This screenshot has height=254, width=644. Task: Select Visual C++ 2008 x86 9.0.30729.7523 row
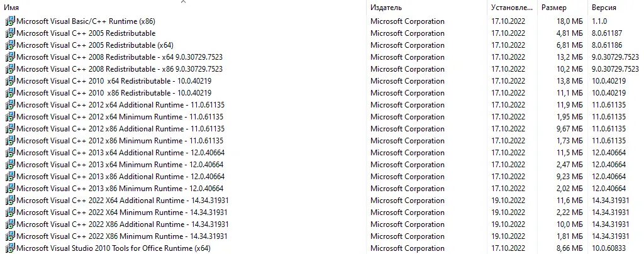(x=119, y=69)
